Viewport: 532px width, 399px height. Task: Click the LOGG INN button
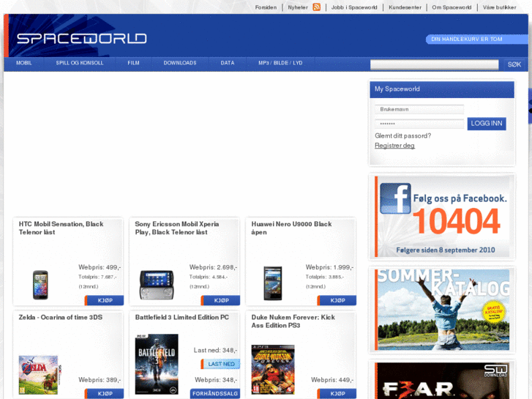(x=487, y=124)
